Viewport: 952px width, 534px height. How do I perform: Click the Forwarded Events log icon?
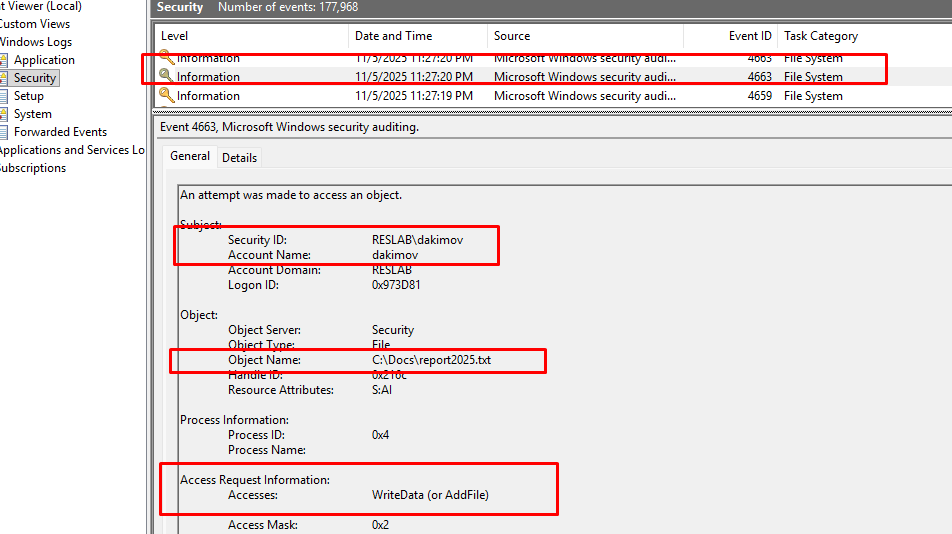tap(4, 132)
